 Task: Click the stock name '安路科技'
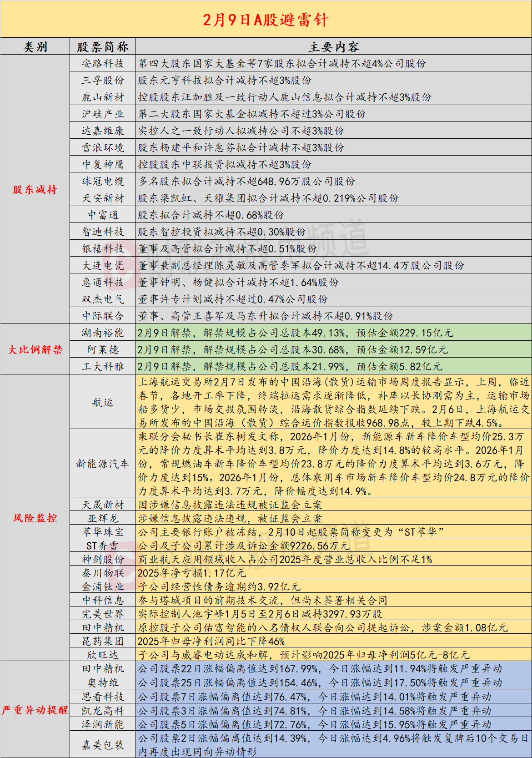pos(103,64)
